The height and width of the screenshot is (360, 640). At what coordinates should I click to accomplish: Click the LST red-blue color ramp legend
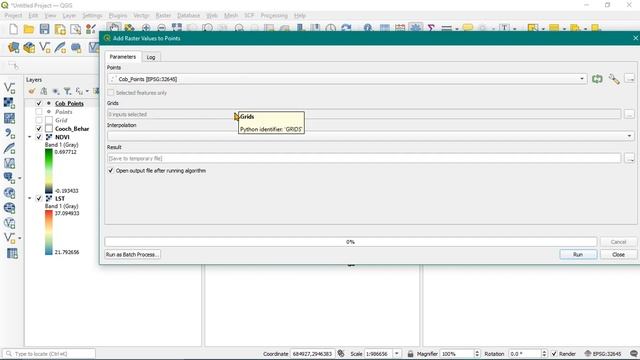49,233
